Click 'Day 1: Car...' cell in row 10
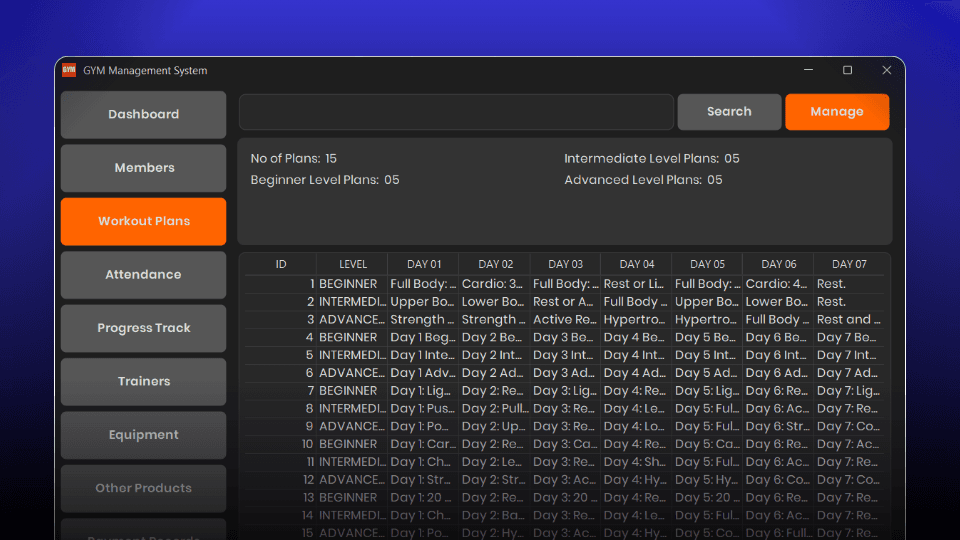This screenshot has height=540, width=960. click(x=423, y=444)
